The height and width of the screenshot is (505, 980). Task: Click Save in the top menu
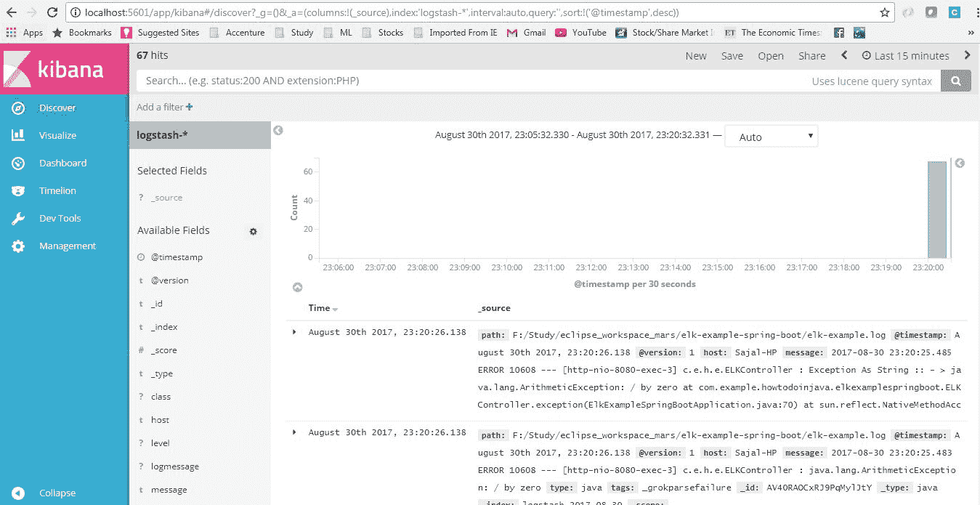pos(732,56)
